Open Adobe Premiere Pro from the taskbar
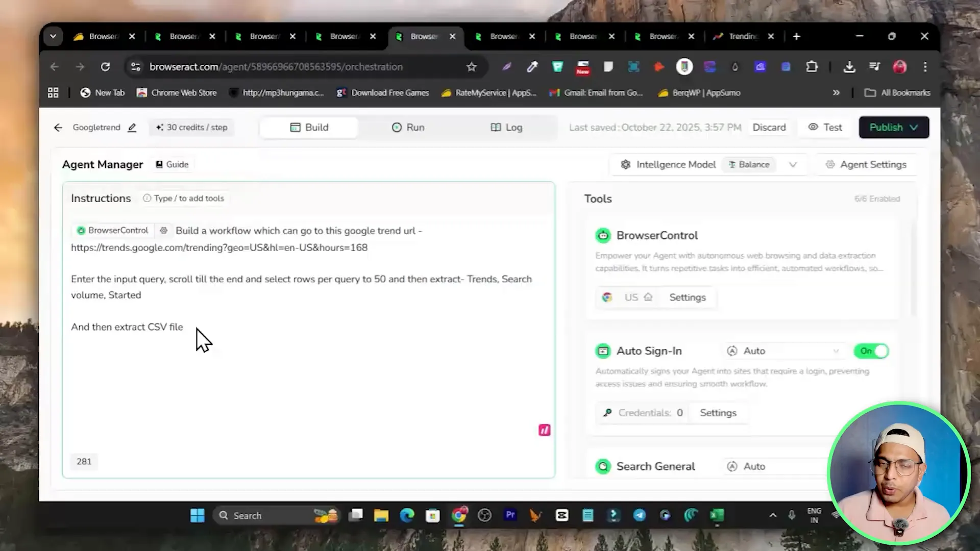The height and width of the screenshot is (551, 980). pyautogui.click(x=510, y=515)
